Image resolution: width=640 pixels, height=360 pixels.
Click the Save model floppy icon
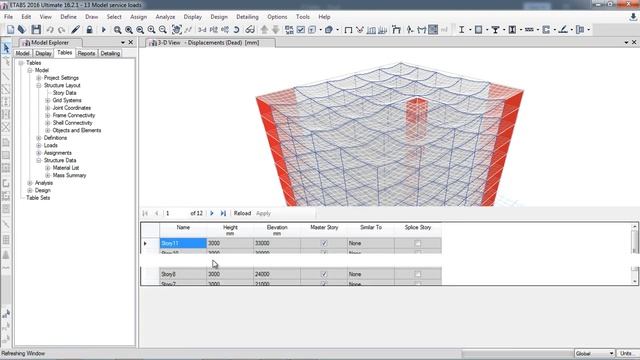point(36,29)
